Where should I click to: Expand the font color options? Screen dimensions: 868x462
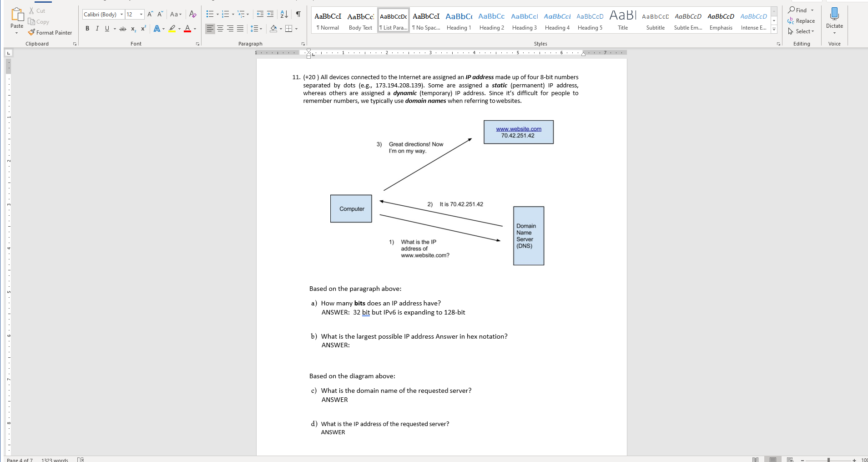(x=194, y=29)
